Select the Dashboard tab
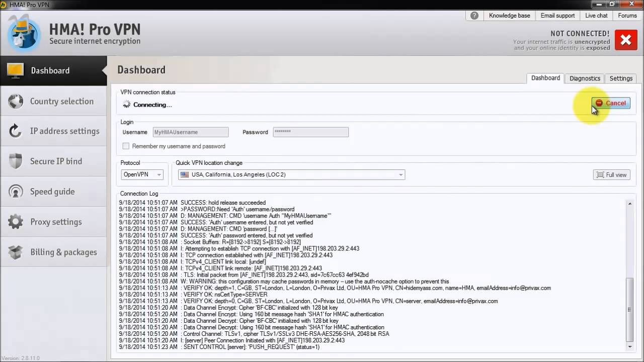Image resolution: width=644 pixels, height=362 pixels. pos(545,78)
